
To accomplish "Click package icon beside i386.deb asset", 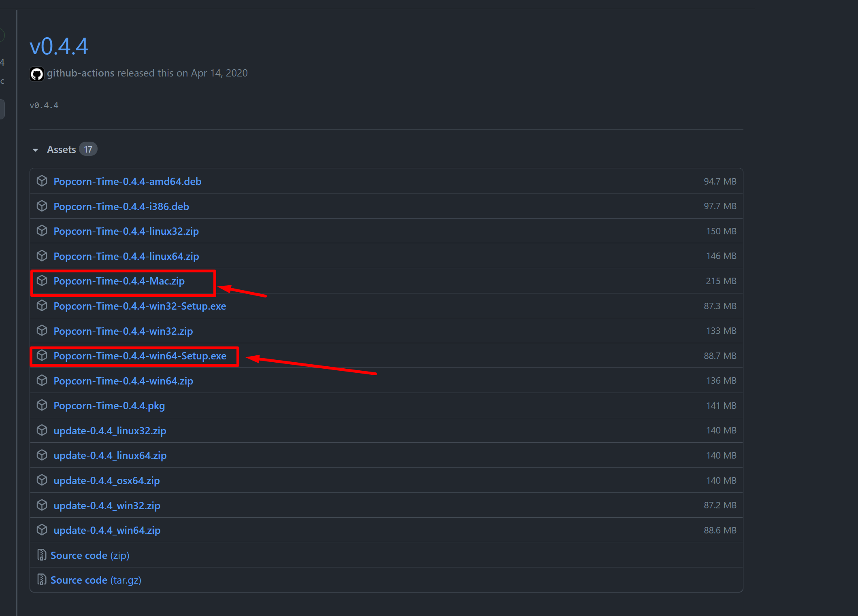I will point(42,206).
